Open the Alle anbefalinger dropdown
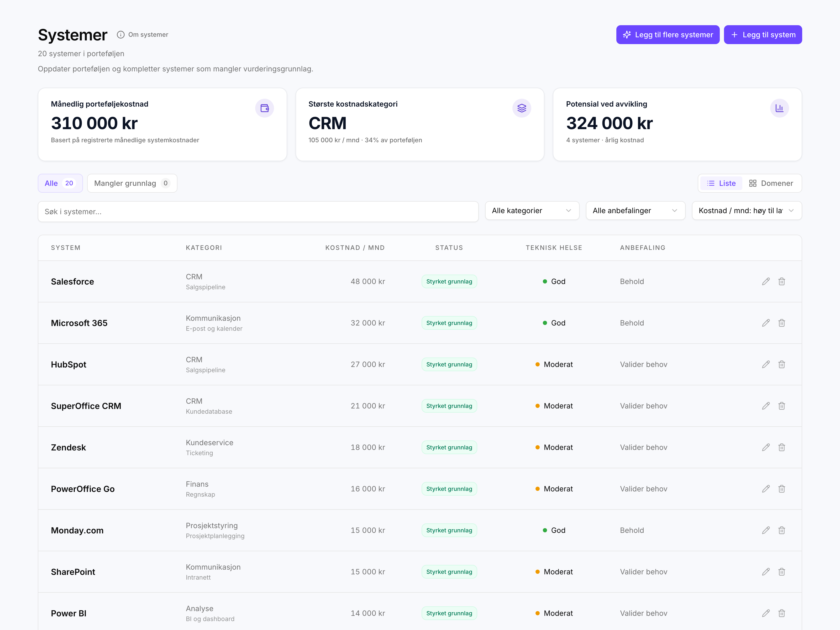 (635, 210)
